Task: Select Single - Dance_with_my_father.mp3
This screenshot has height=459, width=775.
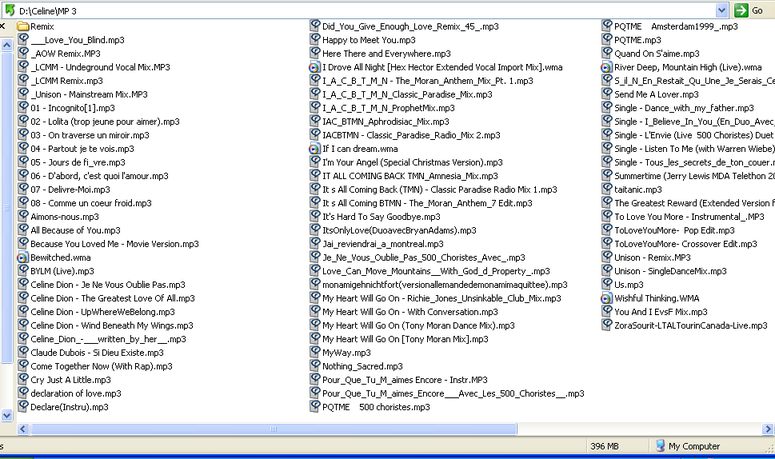Action: (x=684, y=108)
